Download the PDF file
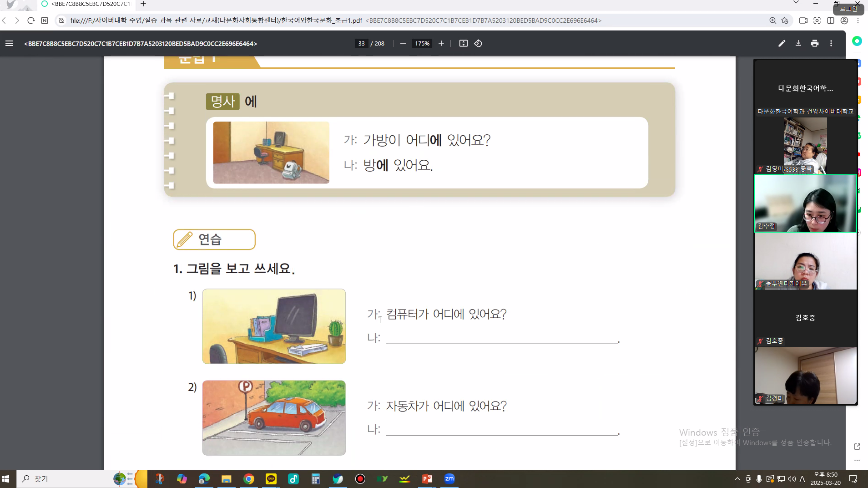The width and height of the screenshot is (868, 488). pos(798,44)
